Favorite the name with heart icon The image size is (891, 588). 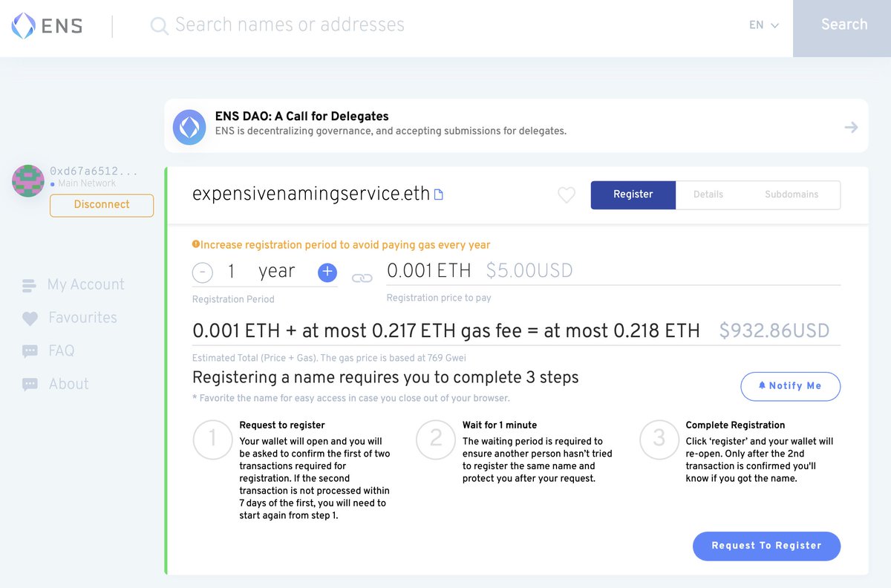pyautogui.click(x=567, y=195)
